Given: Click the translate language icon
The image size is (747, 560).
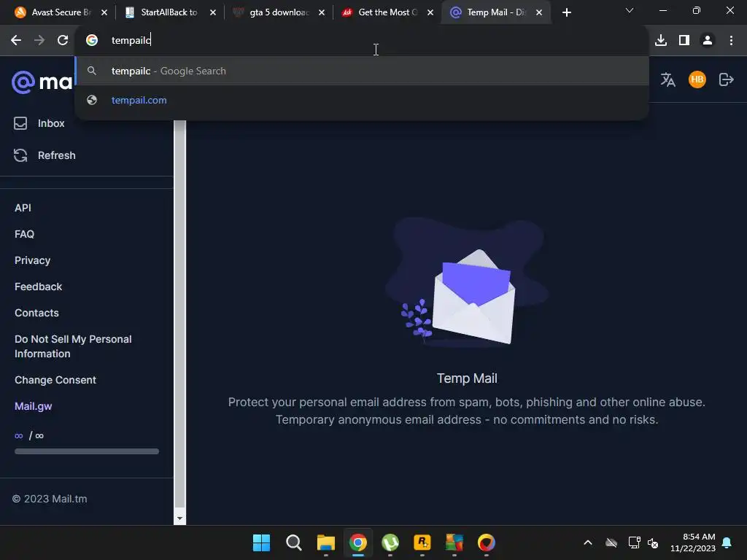Looking at the screenshot, I should click(668, 79).
